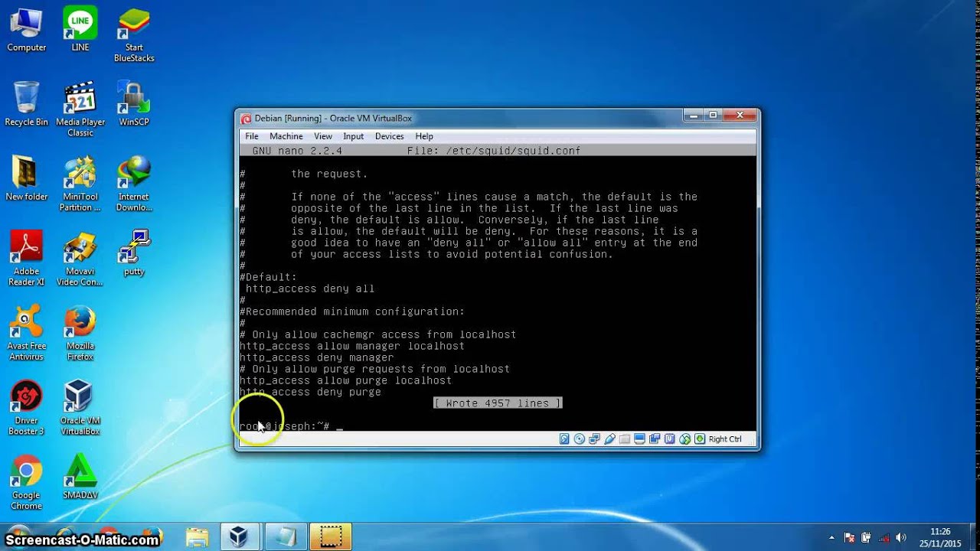The height and width of the screenshot is (551, 980).
Task: Select the Start BlueStacks desktop icon
Action: coord(134,35)
